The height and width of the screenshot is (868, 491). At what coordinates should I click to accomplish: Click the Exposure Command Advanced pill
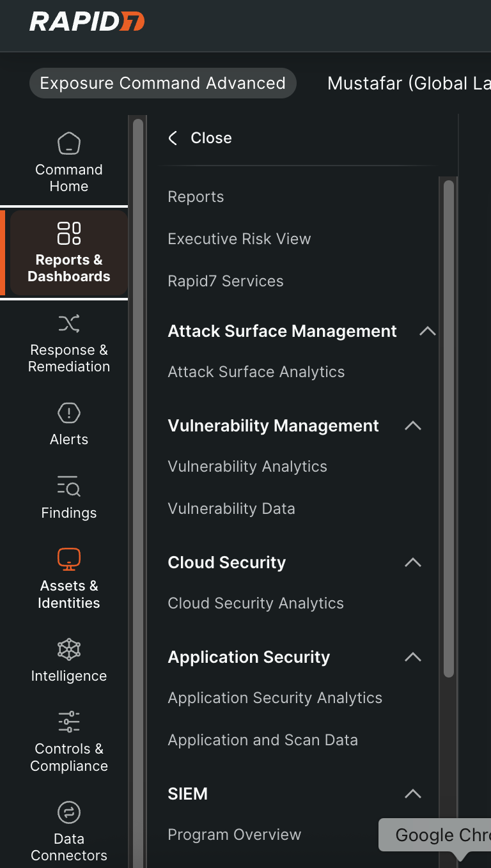(162, 83)
